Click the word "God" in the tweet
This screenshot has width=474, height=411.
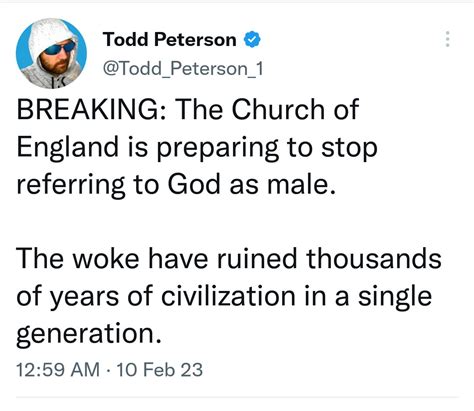pyautogui.click(x=194, y=184)
